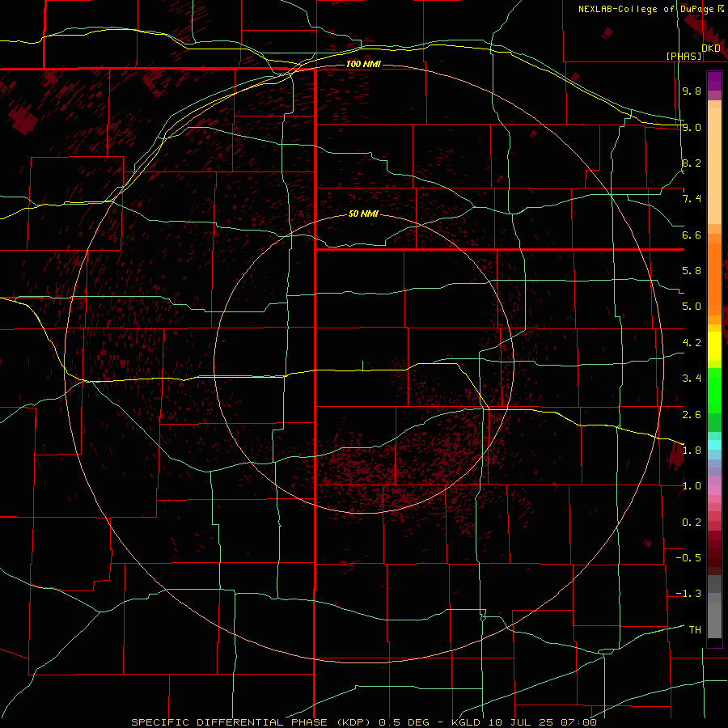Viewport: 728px width, 728px height.
Task: Click the KGLD station identifier in caption
Action: (x=466, y=722)
